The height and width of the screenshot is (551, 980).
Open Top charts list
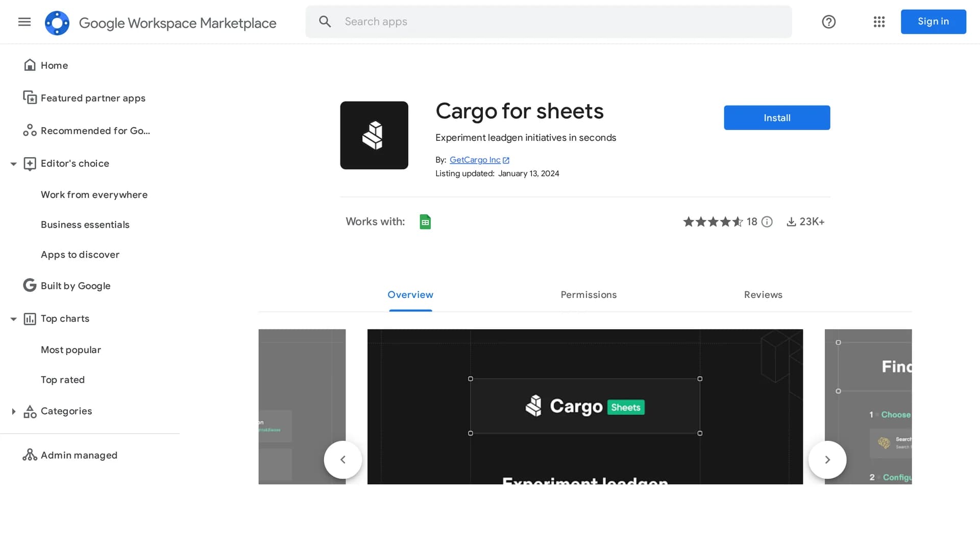pyautogui.click(x=65, y=318)
